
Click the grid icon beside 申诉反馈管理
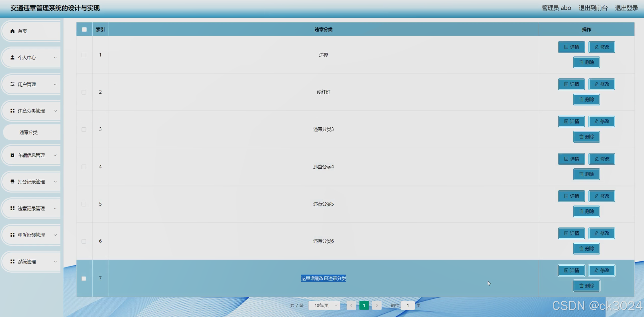coord(12,235)
